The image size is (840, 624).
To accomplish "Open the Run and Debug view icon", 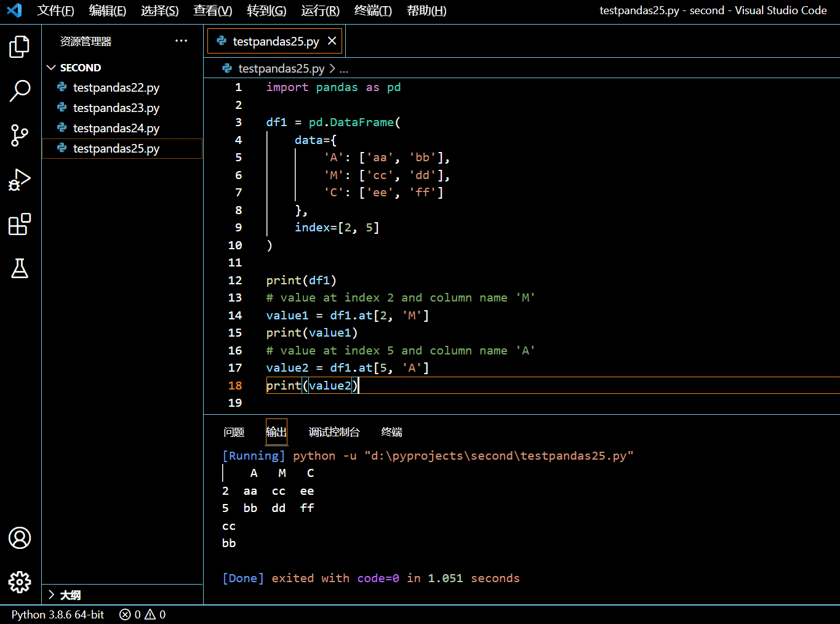I will tap(20, 180).
